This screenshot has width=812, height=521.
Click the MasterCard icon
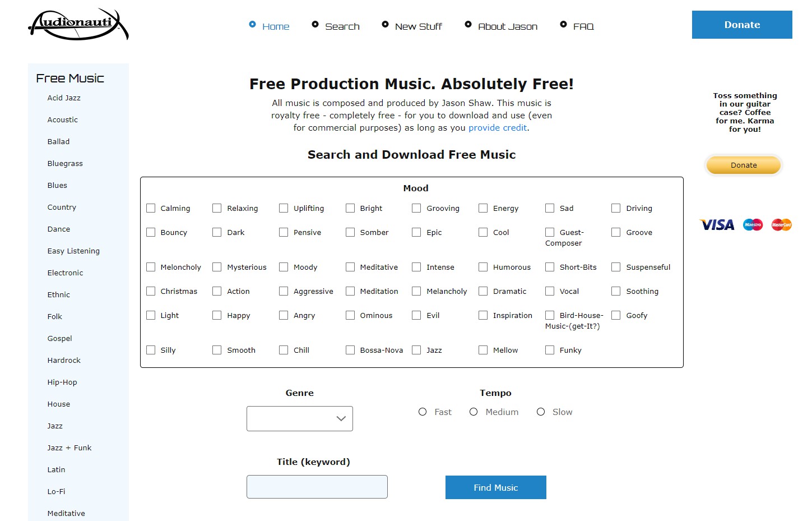pyautogui.click(x=781, y=225)
